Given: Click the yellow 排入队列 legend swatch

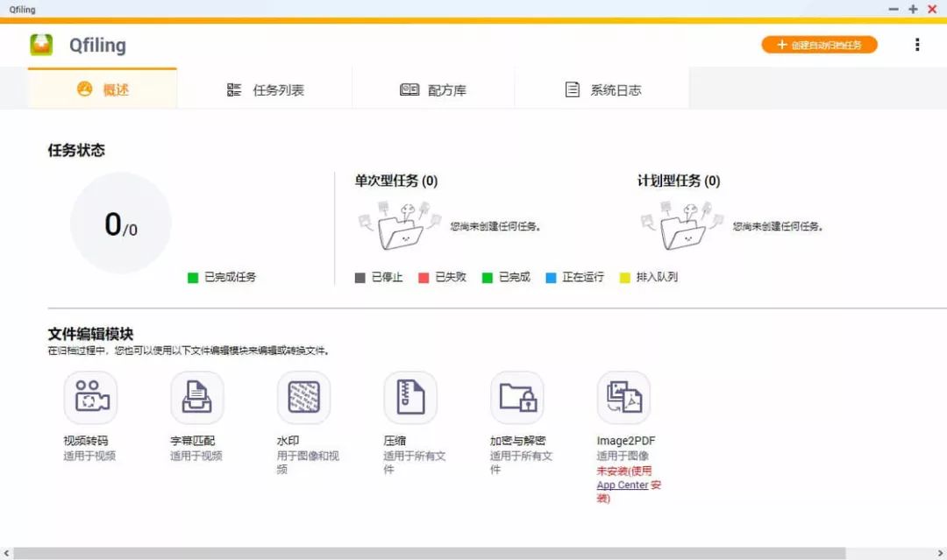Looking at the screenshot, I should click(x=624, y=278).
